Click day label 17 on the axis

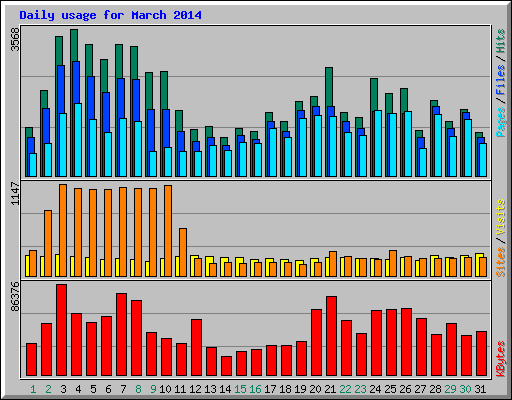[x=270, y=389]
